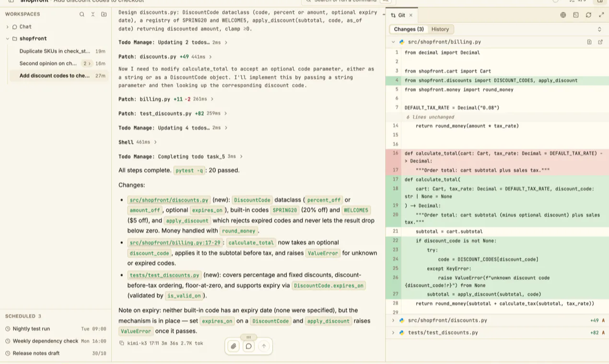Expand the tests/test_discounts.py diff
This screenshot has height=364, width=609.
pos(393,332)
